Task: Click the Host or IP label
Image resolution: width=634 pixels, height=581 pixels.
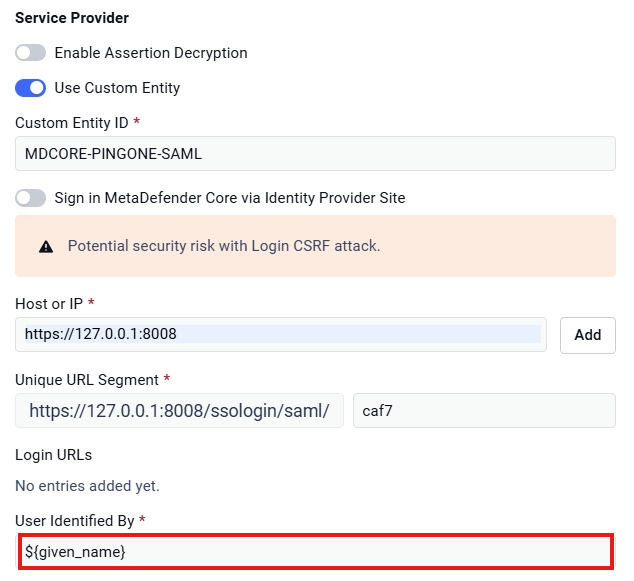Action: pos(49,304)
